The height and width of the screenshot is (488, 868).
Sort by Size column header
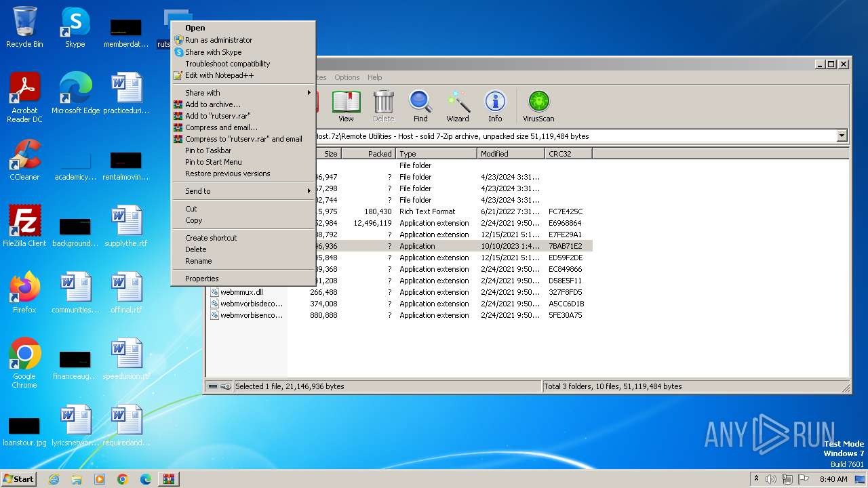(x=328, y=154)
